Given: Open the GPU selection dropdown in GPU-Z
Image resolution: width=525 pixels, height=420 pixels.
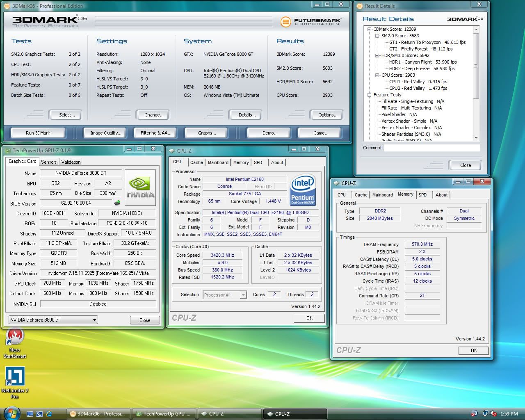Looking at the screenshot, I should point(94,320).
